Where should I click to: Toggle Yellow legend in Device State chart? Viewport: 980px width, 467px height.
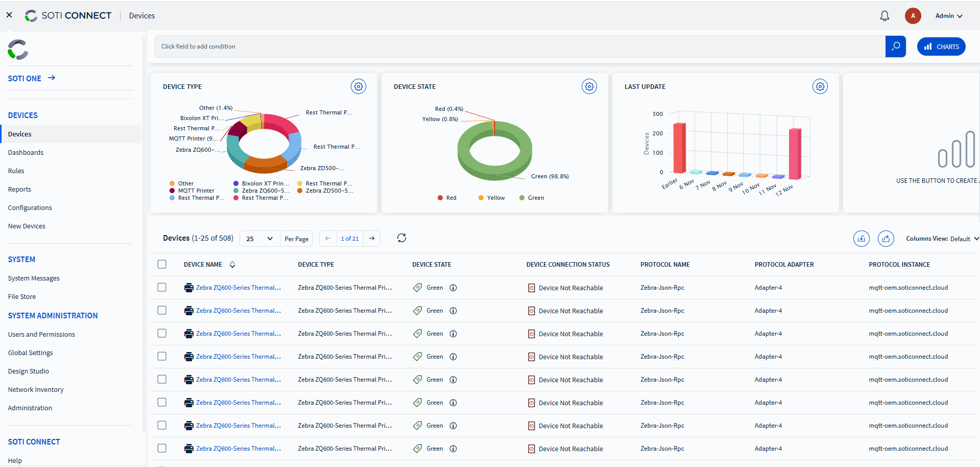(x=492, y=198)
